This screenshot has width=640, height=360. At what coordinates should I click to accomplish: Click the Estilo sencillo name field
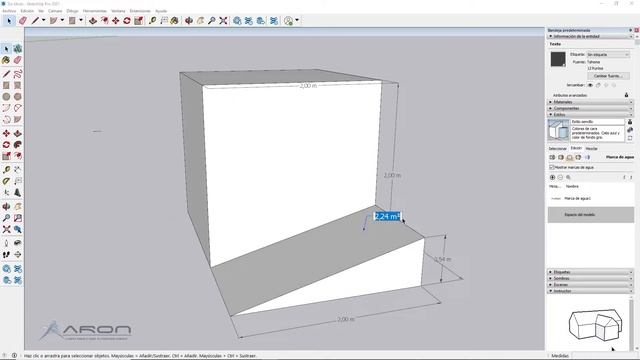click(598, 122)
